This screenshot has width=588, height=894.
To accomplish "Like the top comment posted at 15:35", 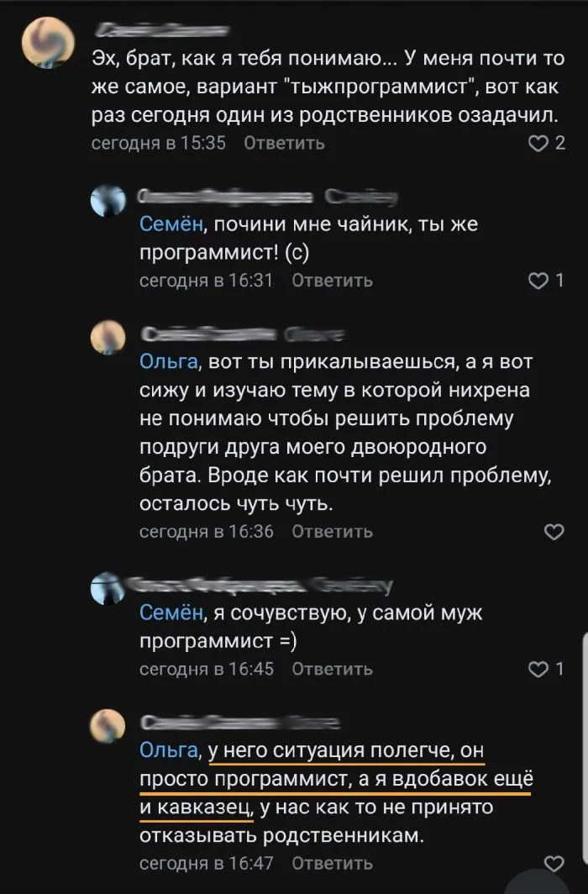I will [535, 143].
